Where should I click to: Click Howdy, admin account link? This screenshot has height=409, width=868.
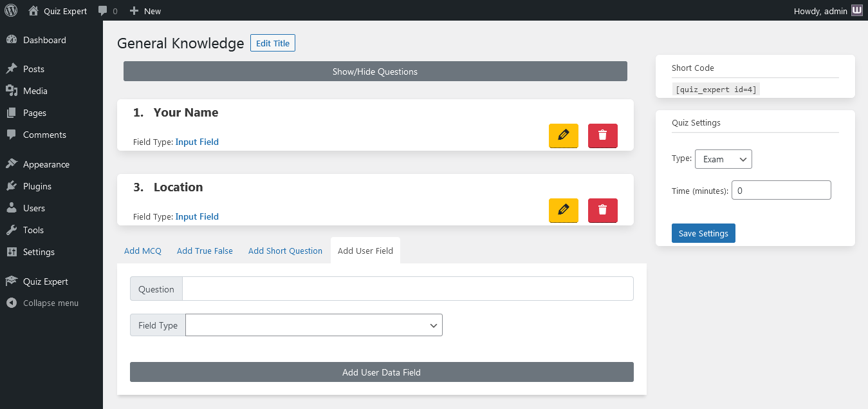coord(828,10)
